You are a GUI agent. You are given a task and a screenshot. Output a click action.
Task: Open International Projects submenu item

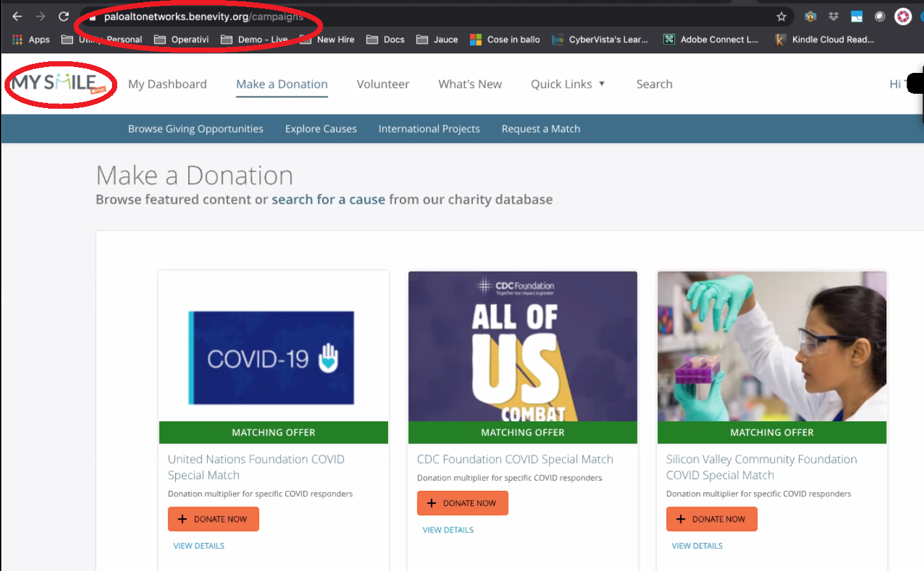pyautogui.click(x=429, y=129)
